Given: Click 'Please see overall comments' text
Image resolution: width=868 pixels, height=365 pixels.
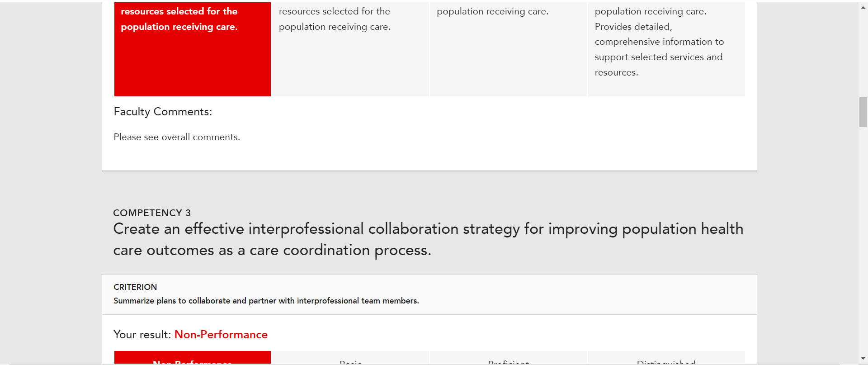Looking at the screenshot, I should pos(177,137).
